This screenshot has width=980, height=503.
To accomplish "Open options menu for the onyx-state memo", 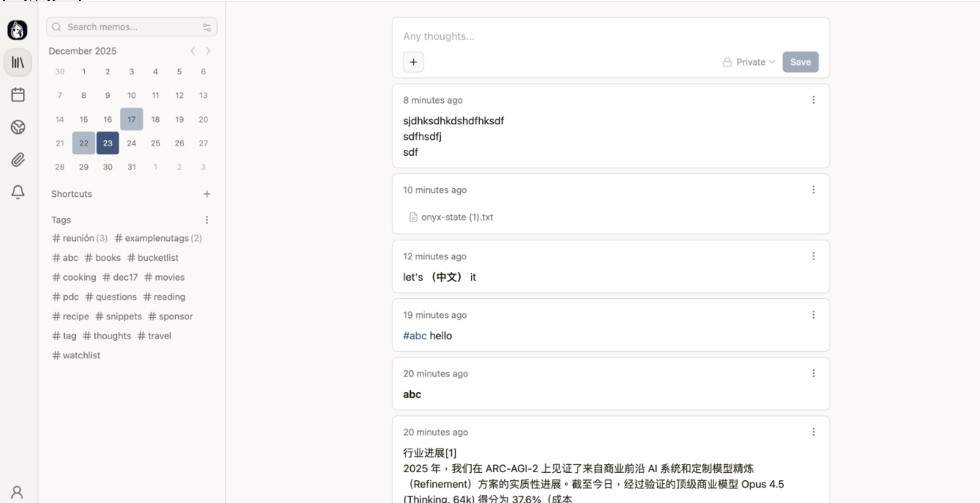I will (813, 190).
